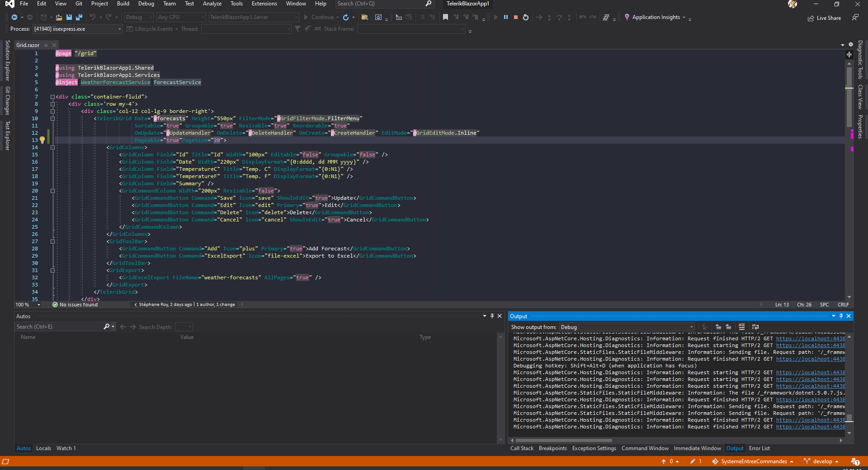
Task: Open the Show output from Debug dropdown
Action: (x=627, y=327)
